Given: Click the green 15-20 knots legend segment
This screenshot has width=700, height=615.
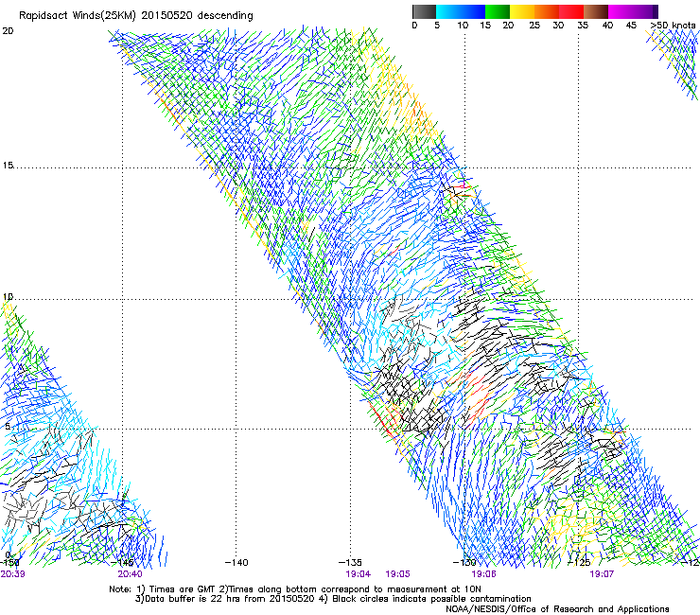Looking at the screenshot, I should click(x=498, y=11).
